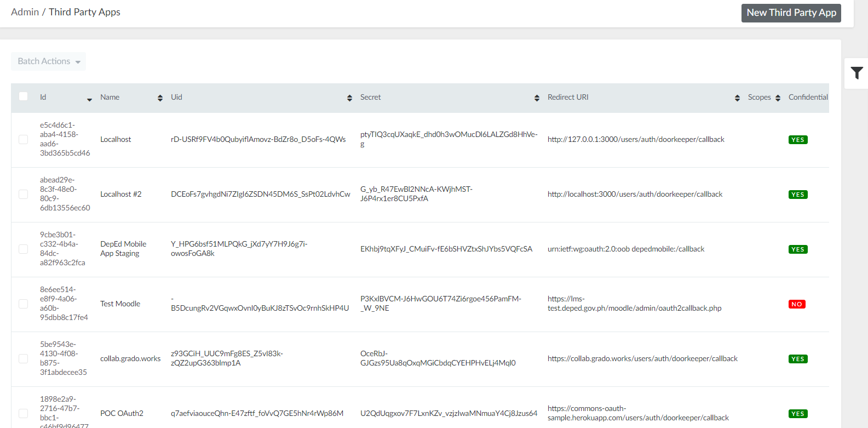
Task: Click id 9cbe3b01-c332-4b4a-84dc-a82f963c2fca
Action: pos(62,249)
